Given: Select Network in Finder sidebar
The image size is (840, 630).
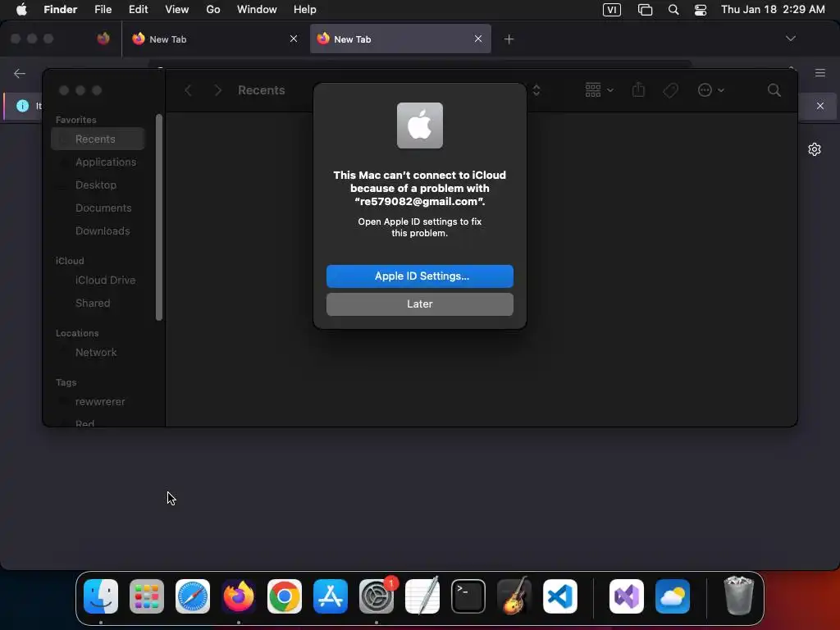Looking at the screenshot, I should (98, 353).
